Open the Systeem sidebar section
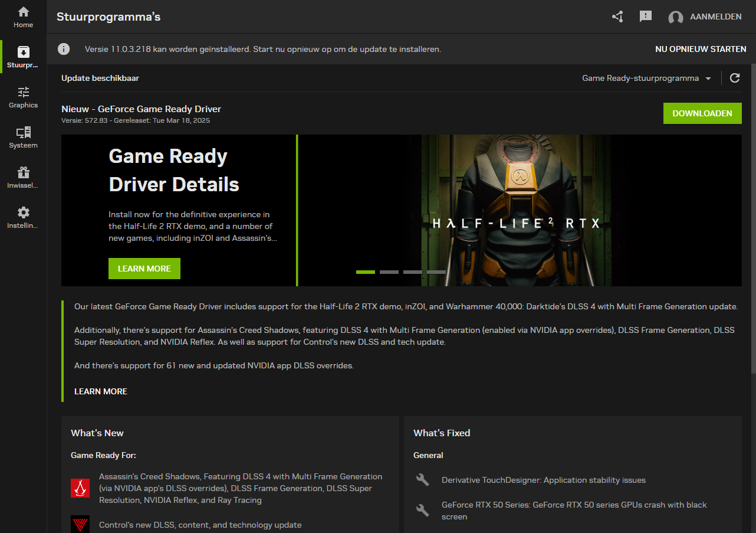 pos(24,137)
